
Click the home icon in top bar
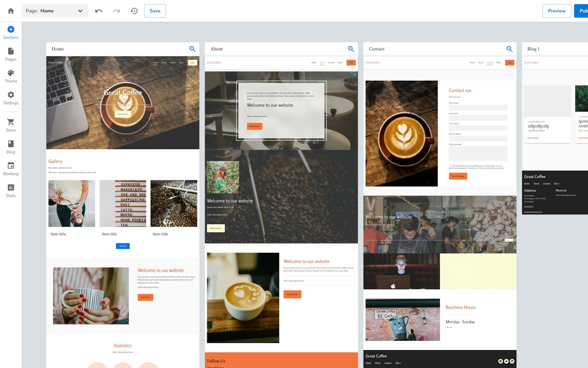(11, 11)
